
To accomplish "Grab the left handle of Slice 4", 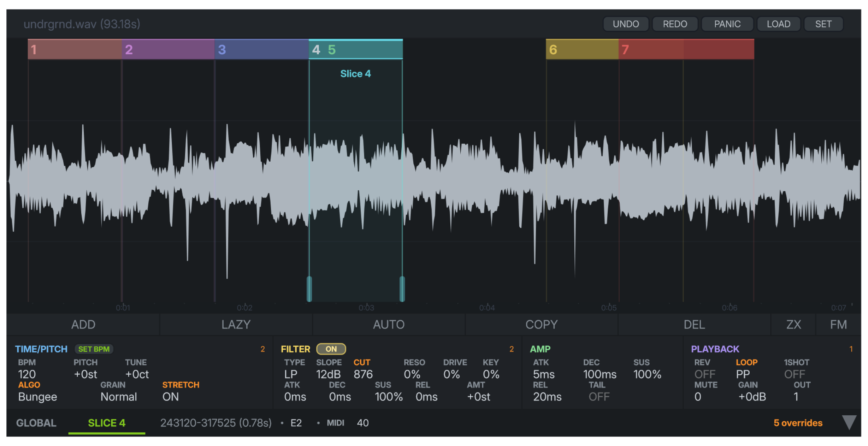I will pyautogui.click(x=309, y=288).
